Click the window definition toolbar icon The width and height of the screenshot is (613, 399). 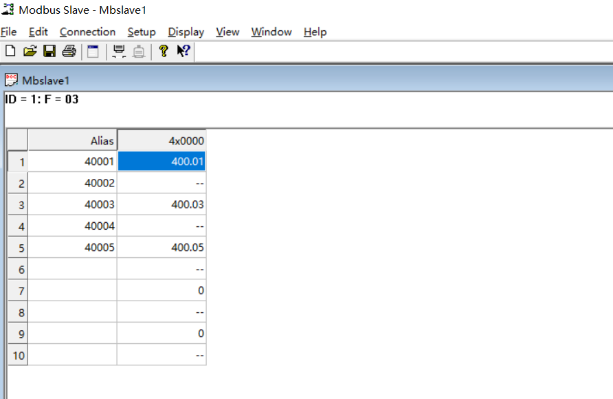tap(93, 51)
